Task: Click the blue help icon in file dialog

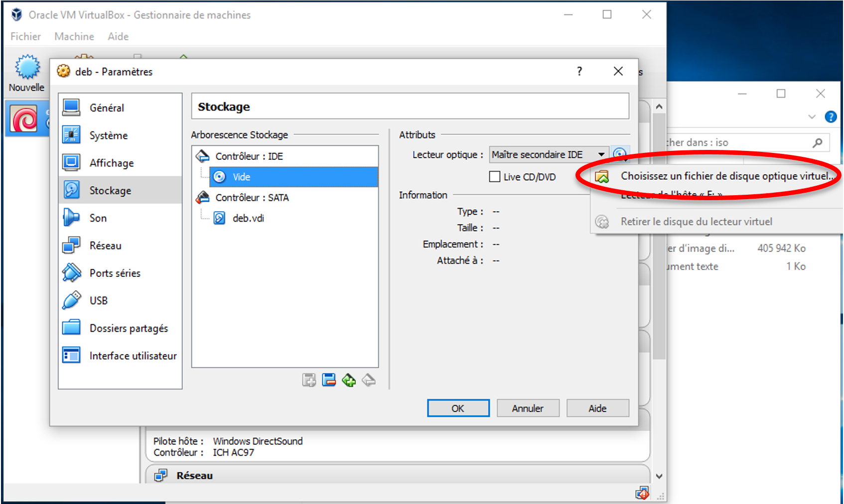Action: pos(831,117)
